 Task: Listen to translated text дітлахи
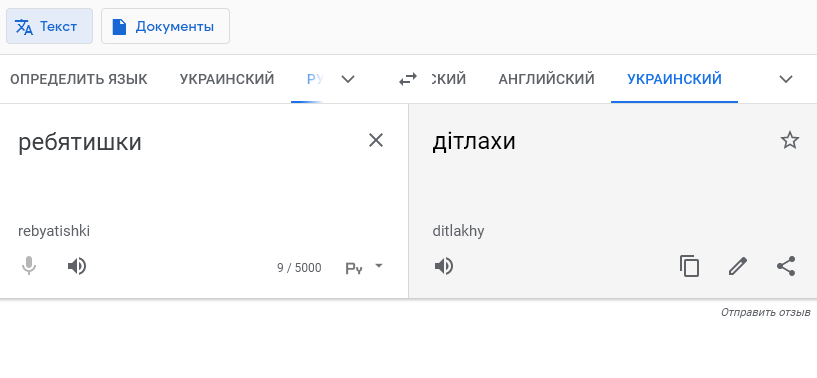[x=444, y=266]
